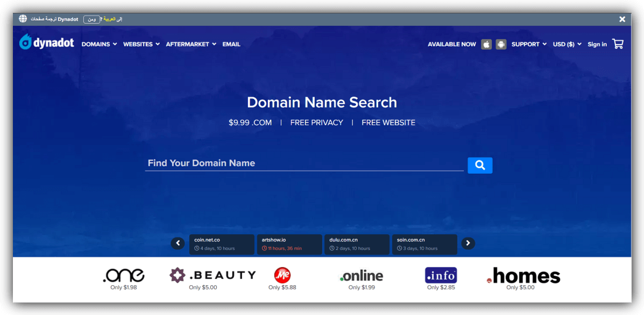Open the shopping cart

[x=618, y=44]
